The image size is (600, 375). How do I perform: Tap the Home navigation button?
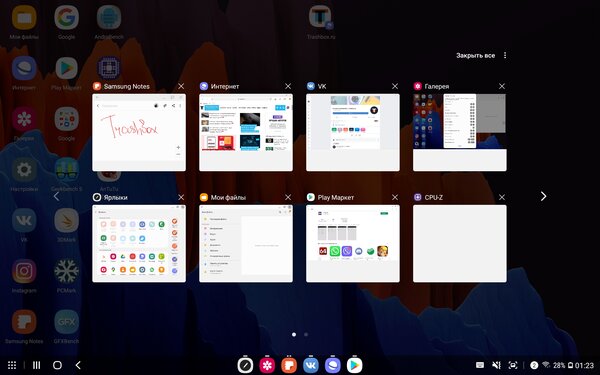pyautogui.click(x=57, y=365)
